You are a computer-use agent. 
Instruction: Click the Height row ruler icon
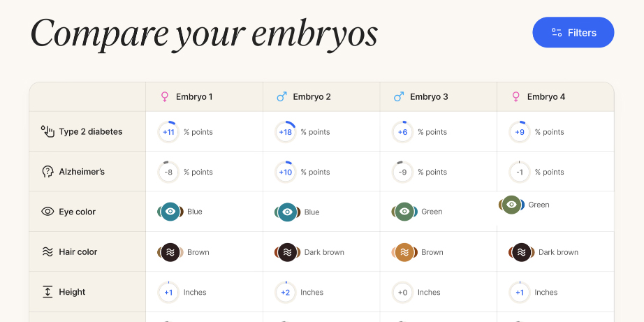47,292
